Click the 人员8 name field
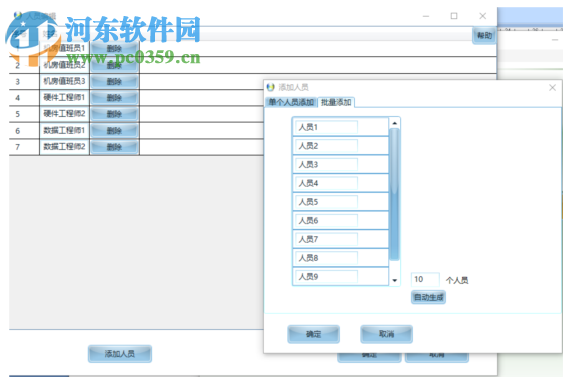572x390 pixels. [326, 258]
